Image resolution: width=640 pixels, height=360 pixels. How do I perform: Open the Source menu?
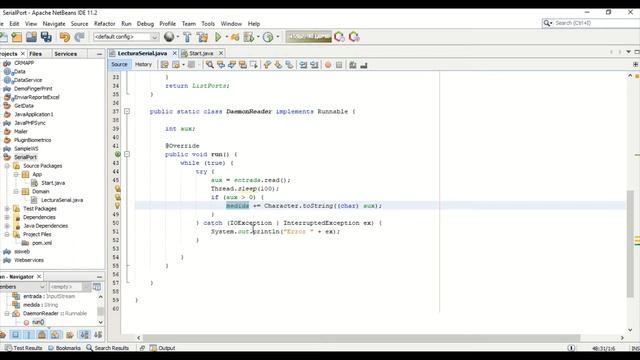point(79,24)
